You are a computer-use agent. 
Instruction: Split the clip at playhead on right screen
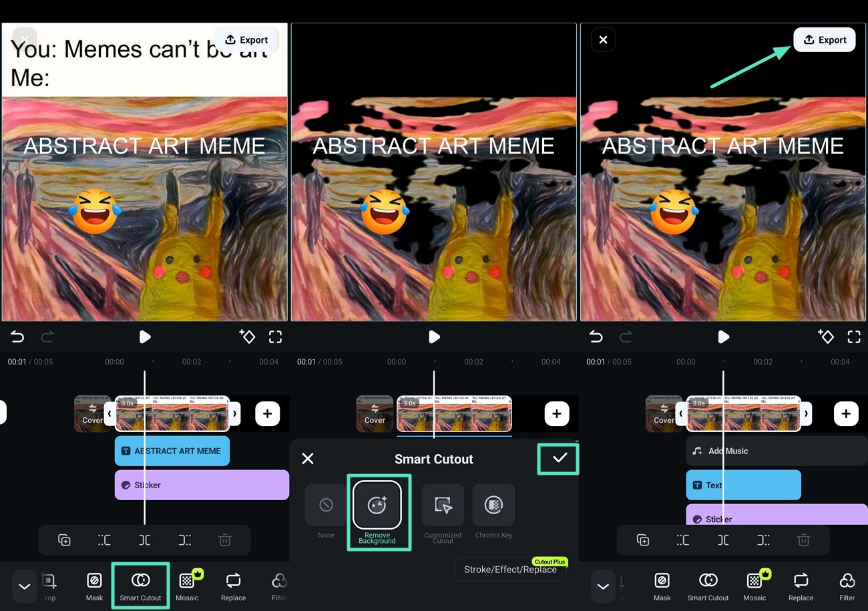pyautogui.click(x=723, y=540)
